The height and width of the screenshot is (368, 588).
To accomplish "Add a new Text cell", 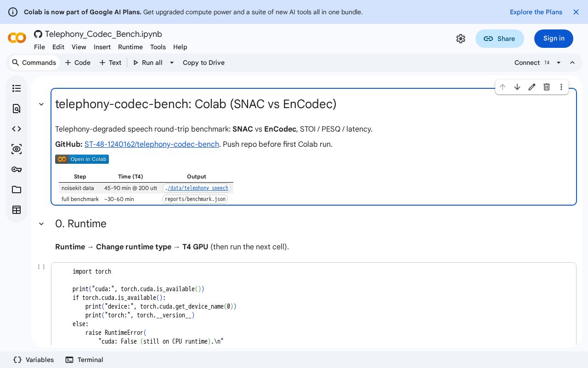I will (110, 63).
